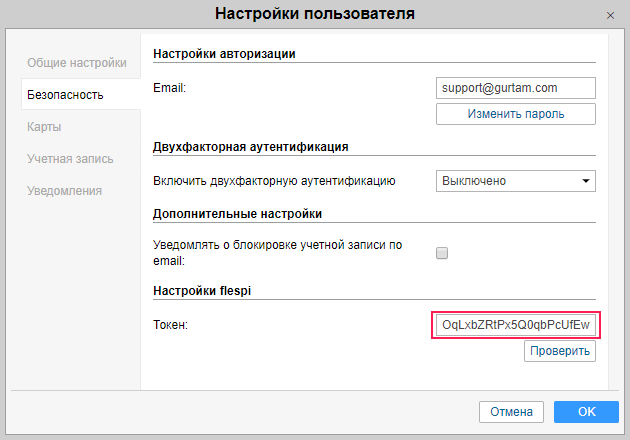Open the Общие настройки tab

(x=77, y=63)
